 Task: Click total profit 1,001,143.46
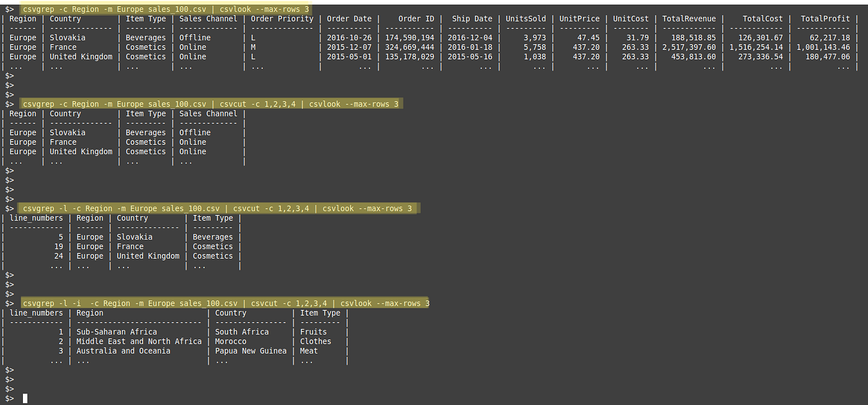coord(823,47)
